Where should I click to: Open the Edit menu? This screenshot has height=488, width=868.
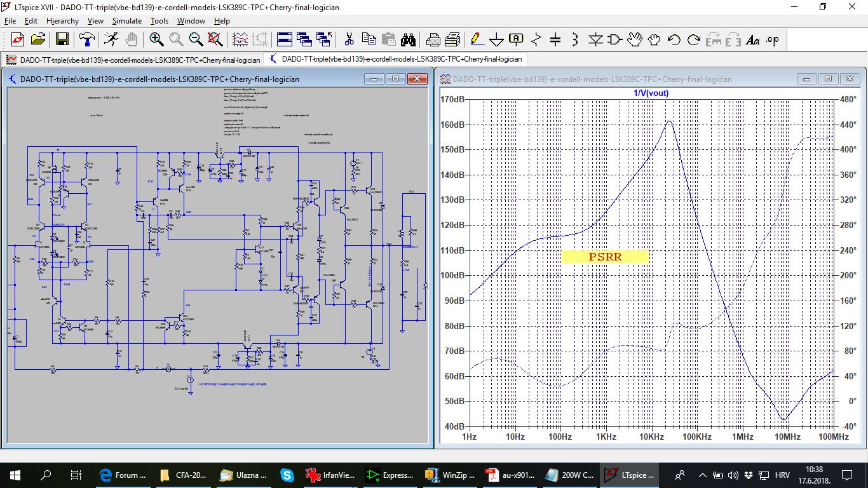coord(31,21)
